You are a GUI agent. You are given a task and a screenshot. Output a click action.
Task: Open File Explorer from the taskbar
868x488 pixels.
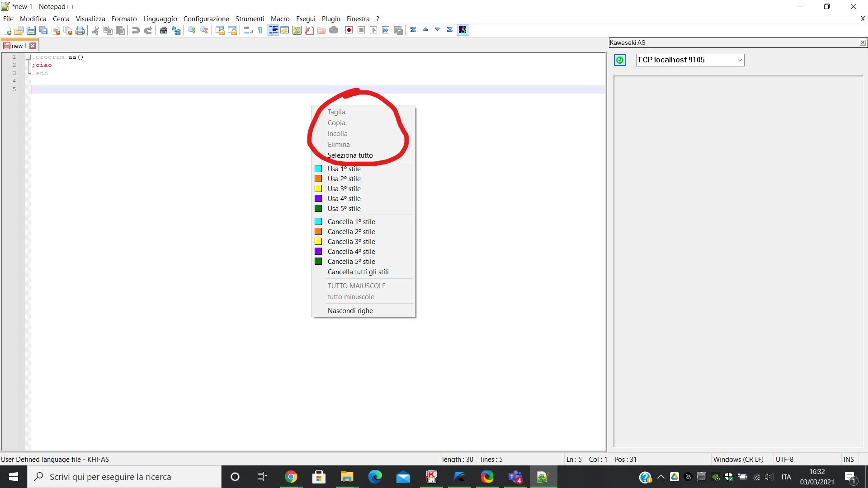click(347, 477)
